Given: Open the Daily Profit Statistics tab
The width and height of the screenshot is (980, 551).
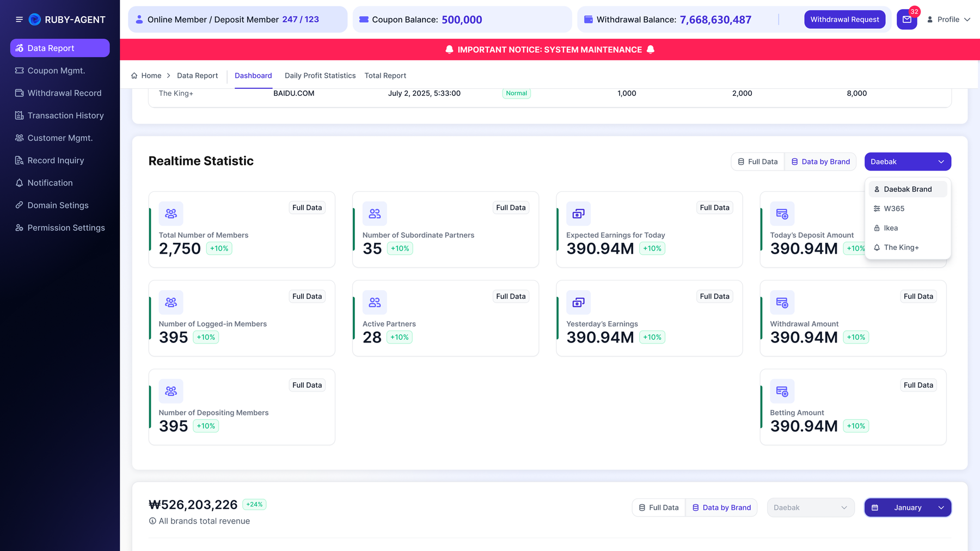Looking at the screenshot, I should click(x=320, y=76).
